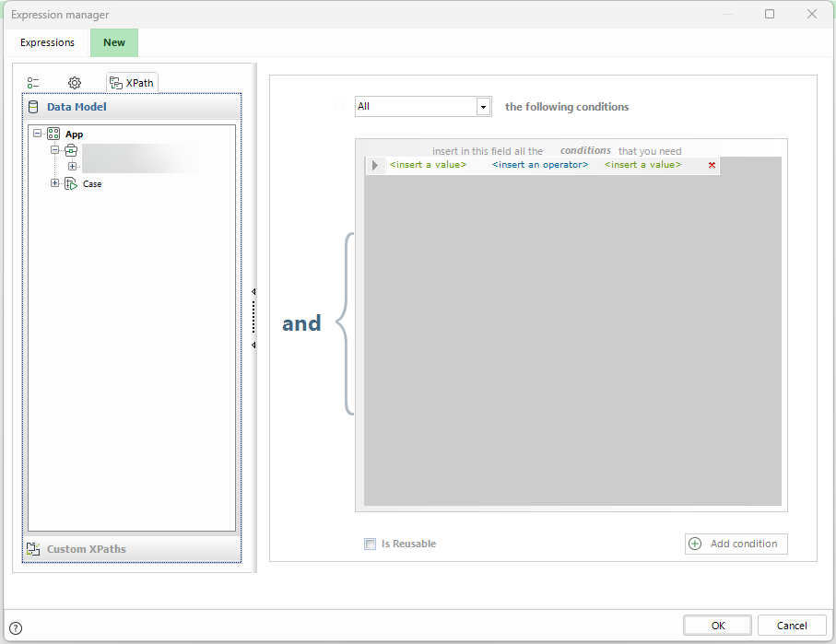Enable the Is Reusable checkbox
Screen dimensions: 836x644
click(370, 544)
